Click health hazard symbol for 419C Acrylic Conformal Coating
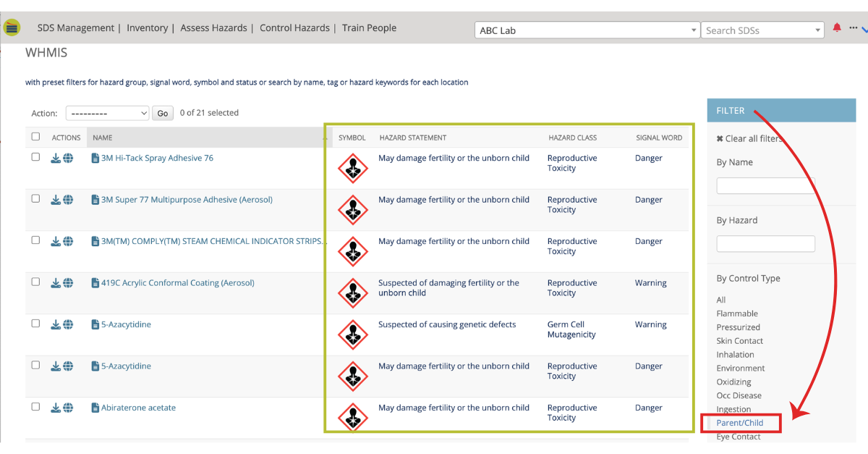Screen dimensions: 868x454 [353, 293]
